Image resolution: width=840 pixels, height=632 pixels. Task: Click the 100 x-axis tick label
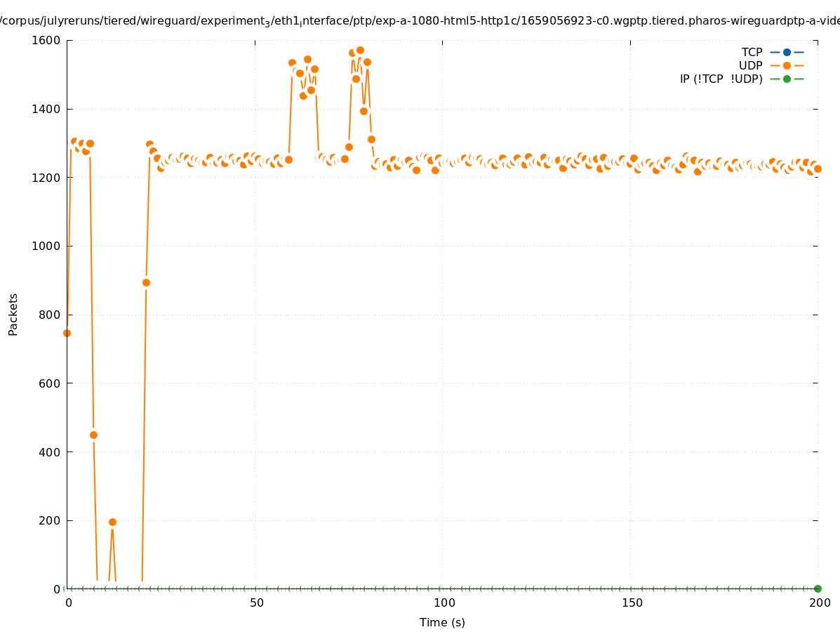click(444, 603)
